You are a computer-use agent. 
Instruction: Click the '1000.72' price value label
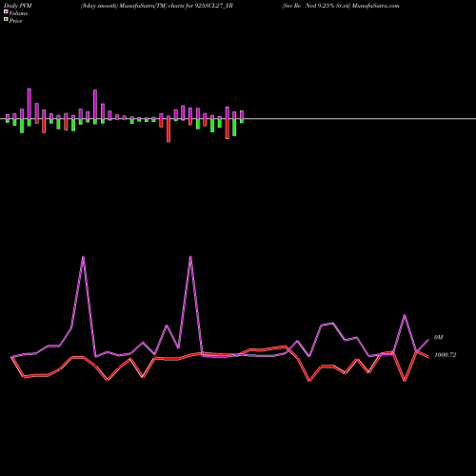(446, 355)
